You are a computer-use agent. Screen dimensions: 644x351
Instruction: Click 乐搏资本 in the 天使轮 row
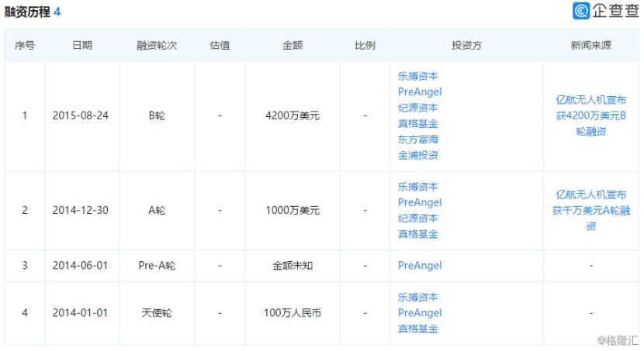[418, 297]
